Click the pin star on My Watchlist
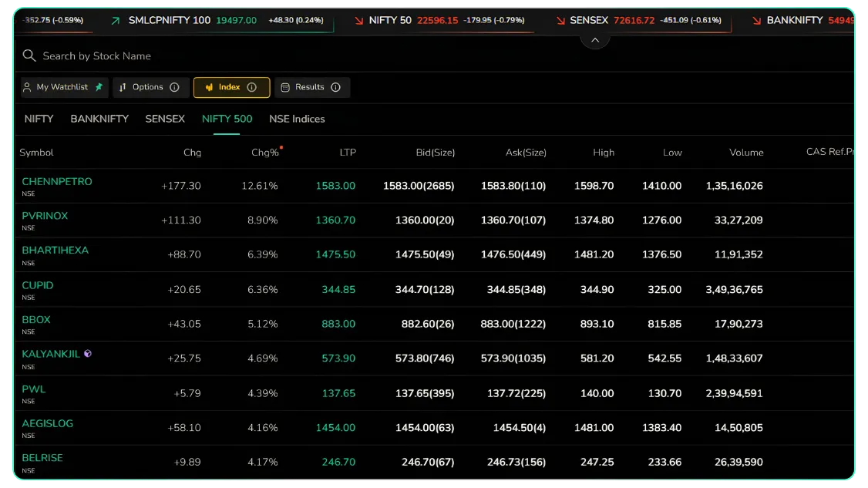 99,87
